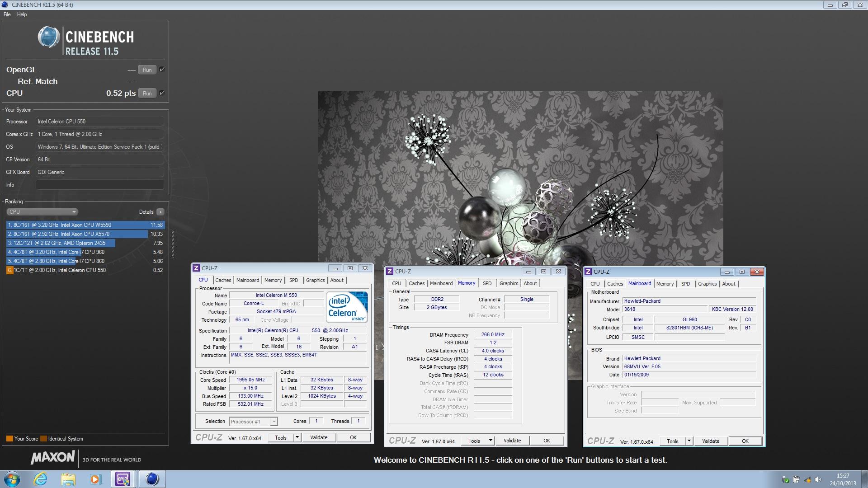This screenshot has width=868, height=488.
Task: Click the Intel Celeron inside logo
Action: 347,307
